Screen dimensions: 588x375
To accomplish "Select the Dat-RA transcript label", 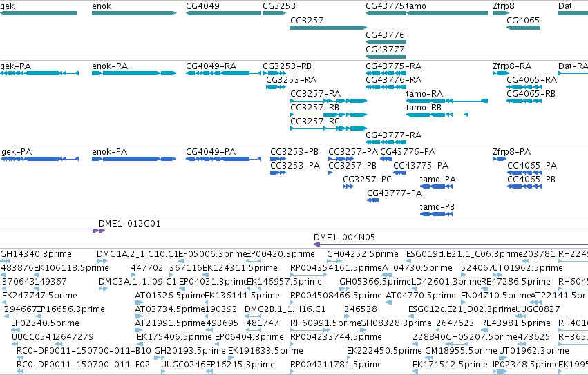I will coord(573,66).
